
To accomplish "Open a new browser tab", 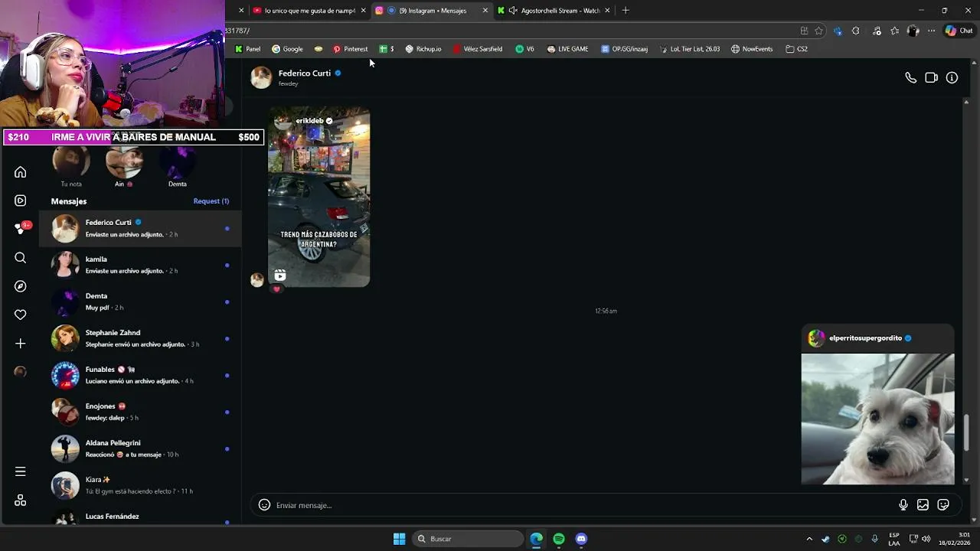I will [x=626, y=11].
